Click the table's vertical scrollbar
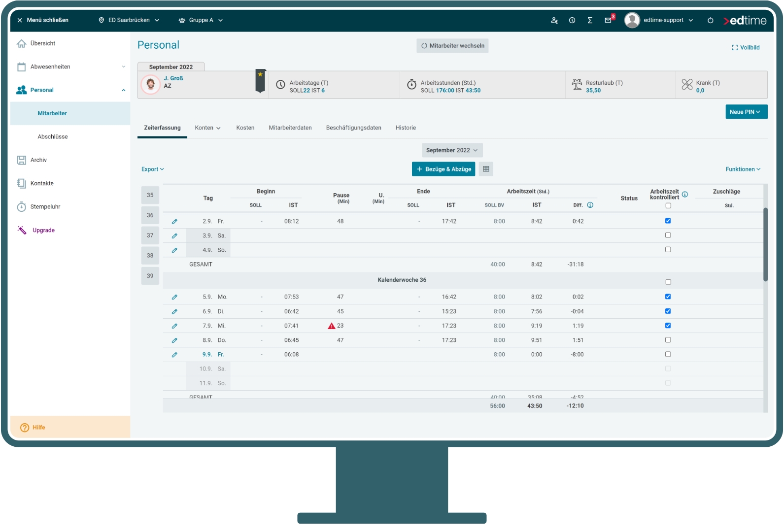The width and height of the screenshot is (784, 532). pyautogui.click(x=765, y=245)
